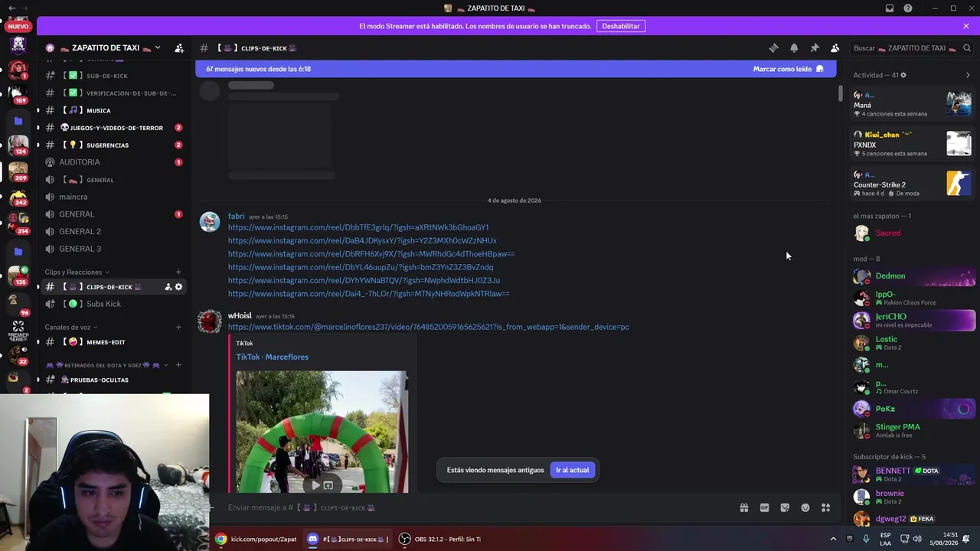Image resolution: width=980 pixels, height=551 pixels.
Task: Open the server folder with 314 notifications
Action: click(18, 223)
